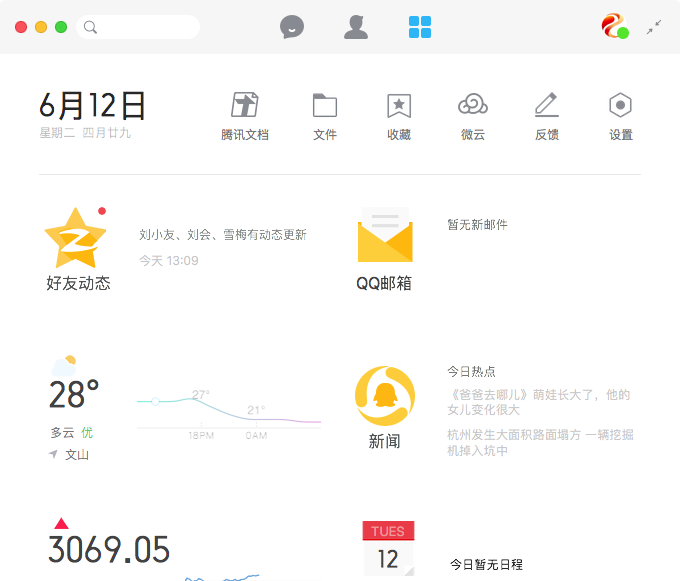The image size is (680, 581).
Task: Click the 18PM label on weather chart
Action: [x=201, y=436]
